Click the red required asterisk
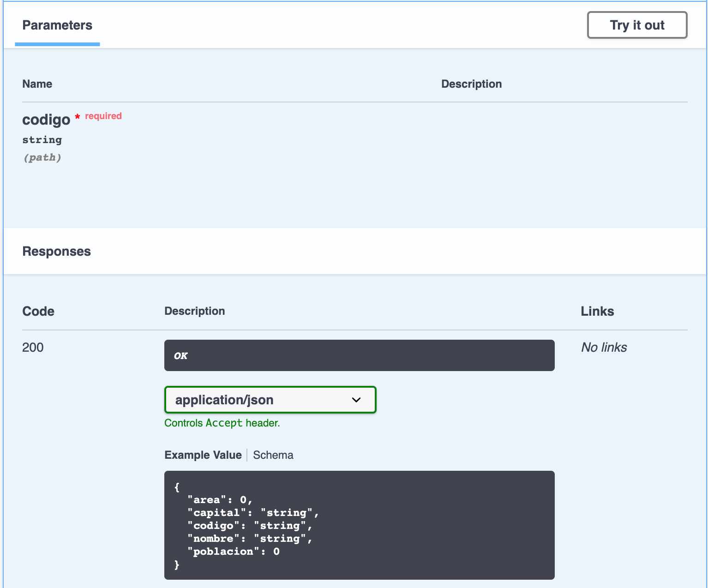This screenshot has width=708, height=588. click(x=78, y=117)
